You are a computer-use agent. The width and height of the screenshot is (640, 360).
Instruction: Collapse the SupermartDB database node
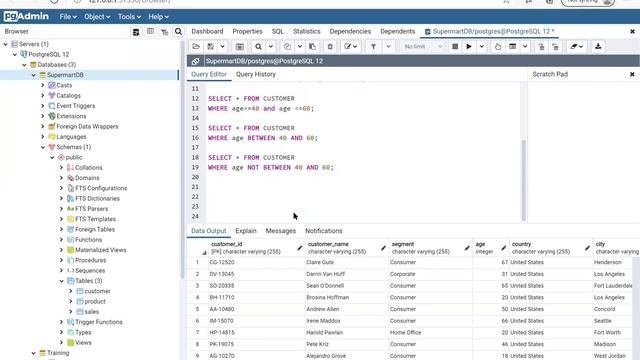pyautogui.click(x=34, y=75)
